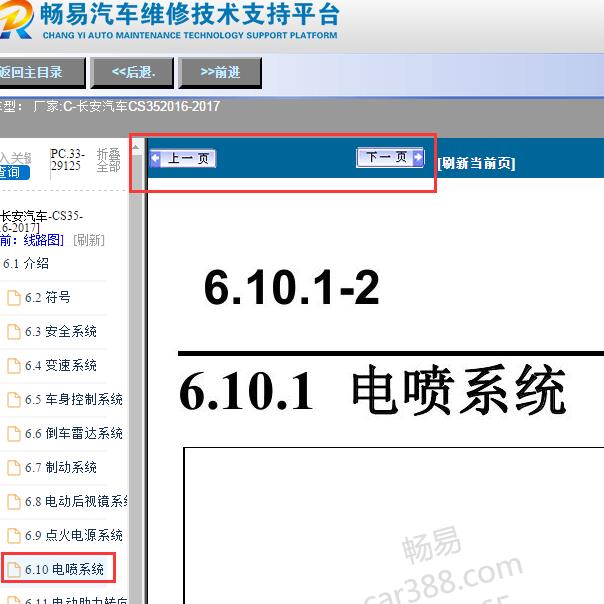Viewport: 604px width, 604px height.
Task: Click the document icon beside 6.2 符号
Action: click(14, 298)
